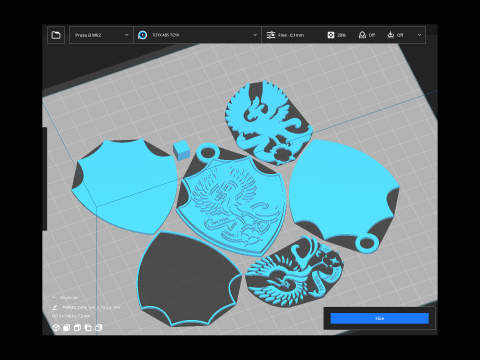
Task: Select the 3D perspective view icon
Action: [56, 328]
